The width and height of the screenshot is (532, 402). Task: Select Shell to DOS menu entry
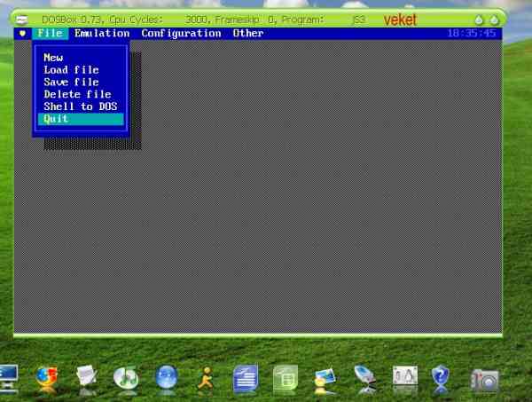click(x=81, y=106)
